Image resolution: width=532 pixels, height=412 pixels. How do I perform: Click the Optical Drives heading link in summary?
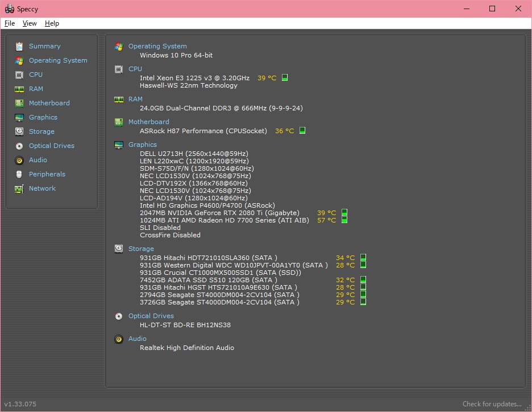(151, 316)
